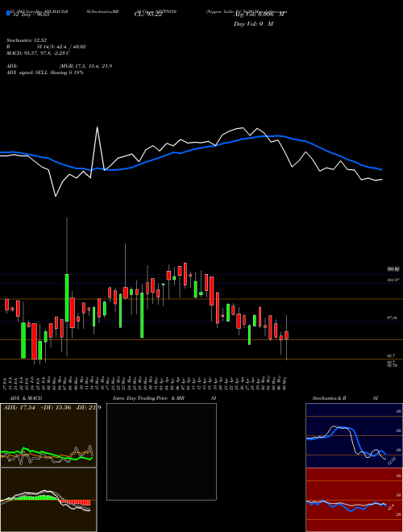The width and height of the screenshot is (403, 532).
Task: Click the 'SI 14/3: 42.4 / 40.02' reading
Action: coord(61,47)
